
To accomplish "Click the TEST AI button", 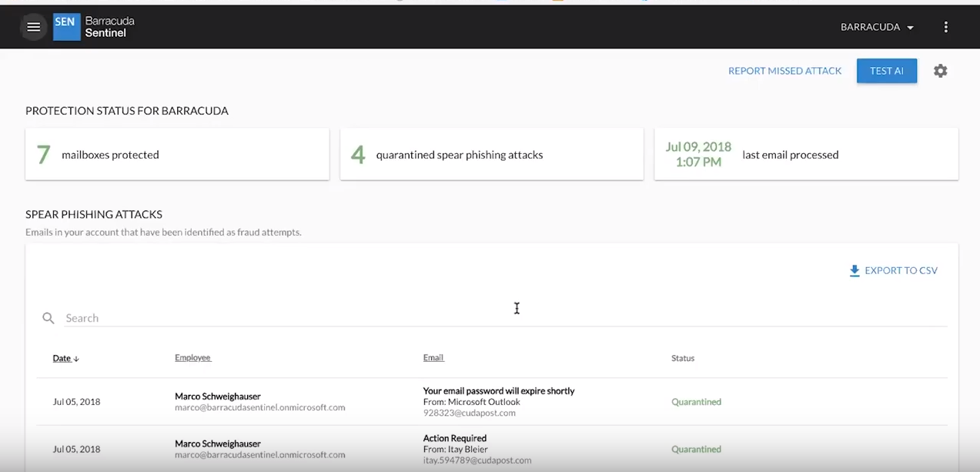I will [886, 70].
